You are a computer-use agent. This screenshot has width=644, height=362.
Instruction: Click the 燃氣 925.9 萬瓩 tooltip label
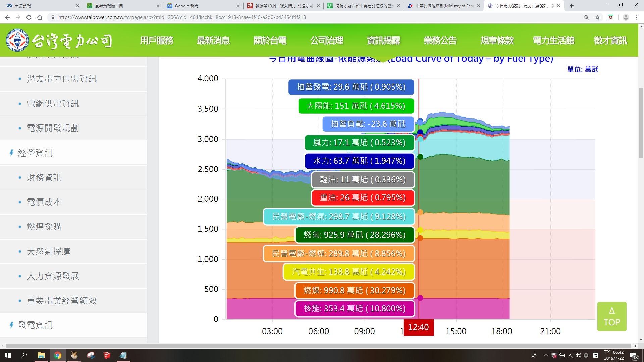pyautogui.click(x=355, y=235)
